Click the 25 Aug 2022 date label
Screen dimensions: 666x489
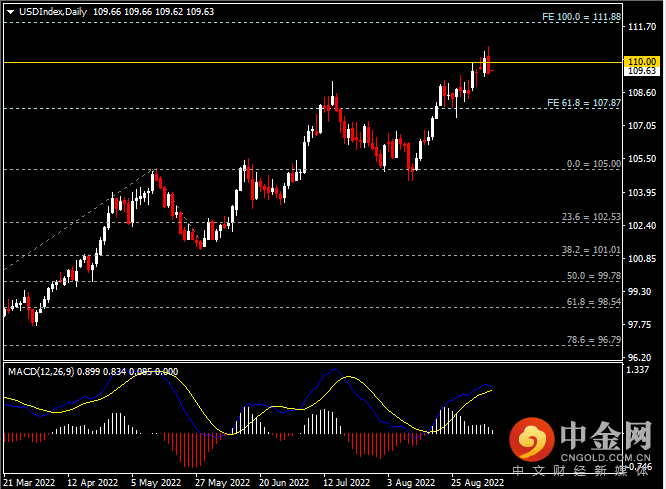click(x=477, y=483)
